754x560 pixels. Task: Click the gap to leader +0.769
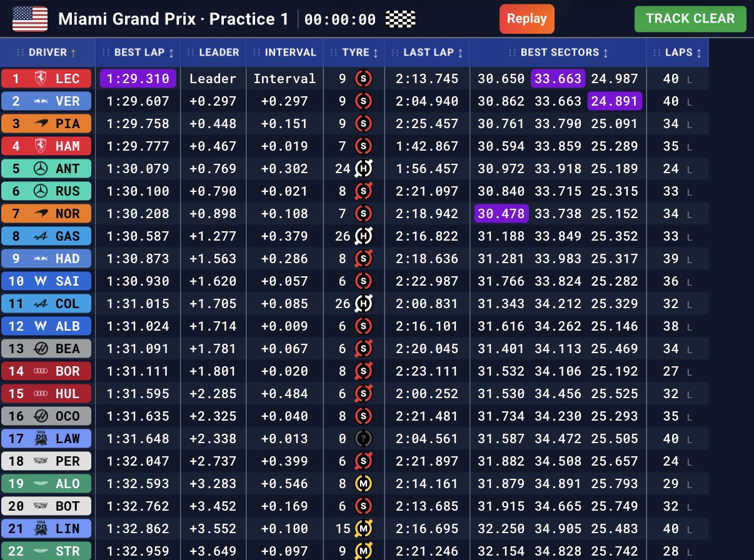213,169
